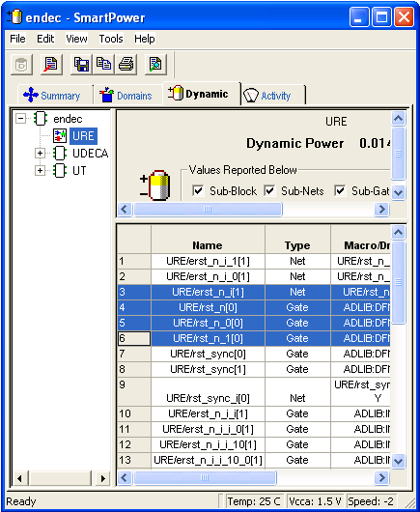Click details pane horizontal scroll left arrow
Screen dimensions: 420x512
pyautogui.click(x=125, y=210)
